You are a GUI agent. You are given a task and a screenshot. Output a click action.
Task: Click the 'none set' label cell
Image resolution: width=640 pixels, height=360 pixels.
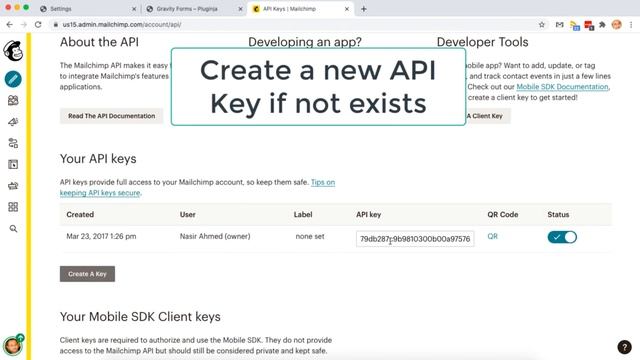click(310, 236)
